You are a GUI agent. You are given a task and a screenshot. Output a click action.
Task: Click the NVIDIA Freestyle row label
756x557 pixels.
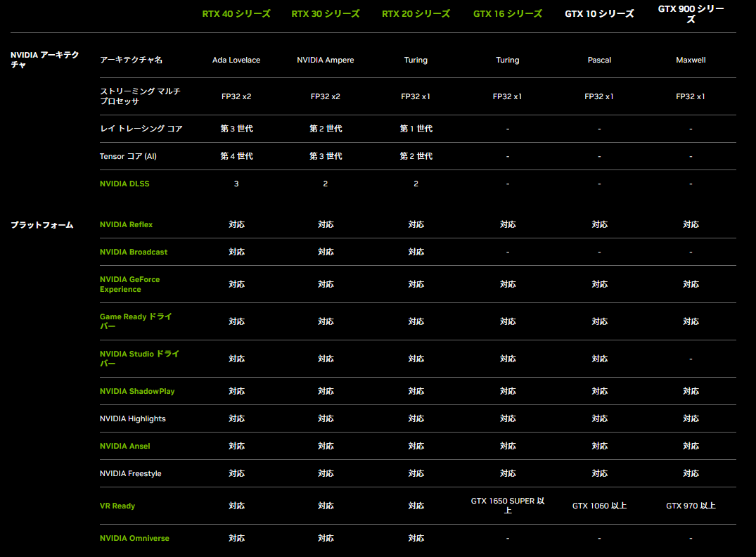(x=131, y=474)
